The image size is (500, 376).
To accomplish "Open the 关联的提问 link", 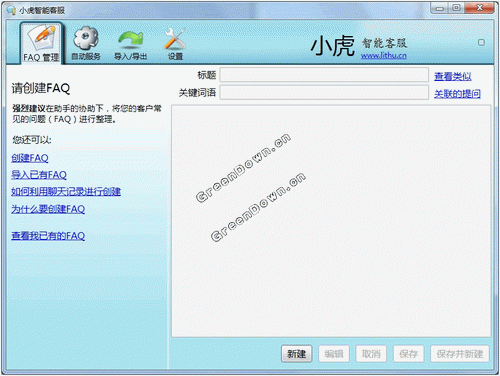I will (457, 94).
